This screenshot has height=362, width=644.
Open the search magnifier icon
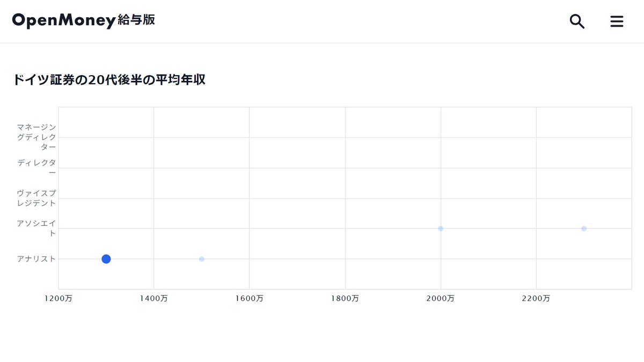[577, 21]
